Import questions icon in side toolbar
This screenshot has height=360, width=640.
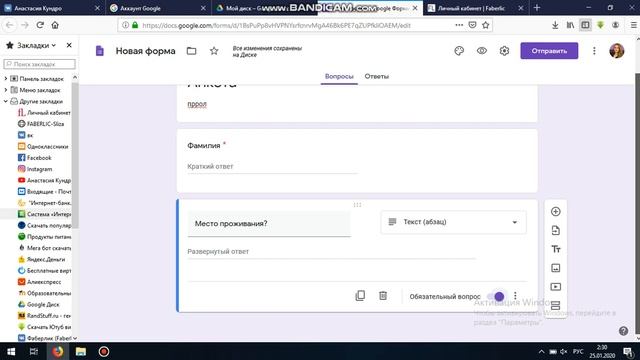click(556, 230)
